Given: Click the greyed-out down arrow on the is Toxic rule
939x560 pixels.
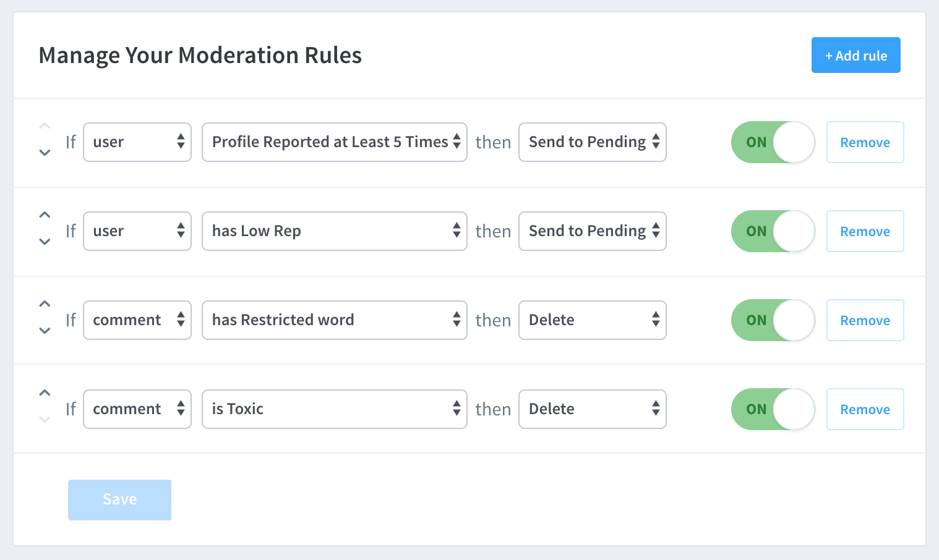Looking at the screenshot, I should click(45, 420).
